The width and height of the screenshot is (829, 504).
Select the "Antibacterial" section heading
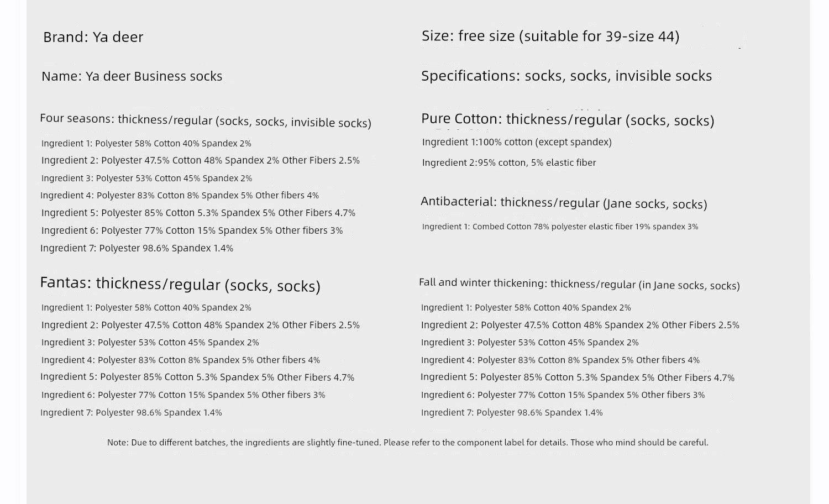pyautogui.click(x=564, y=203)
